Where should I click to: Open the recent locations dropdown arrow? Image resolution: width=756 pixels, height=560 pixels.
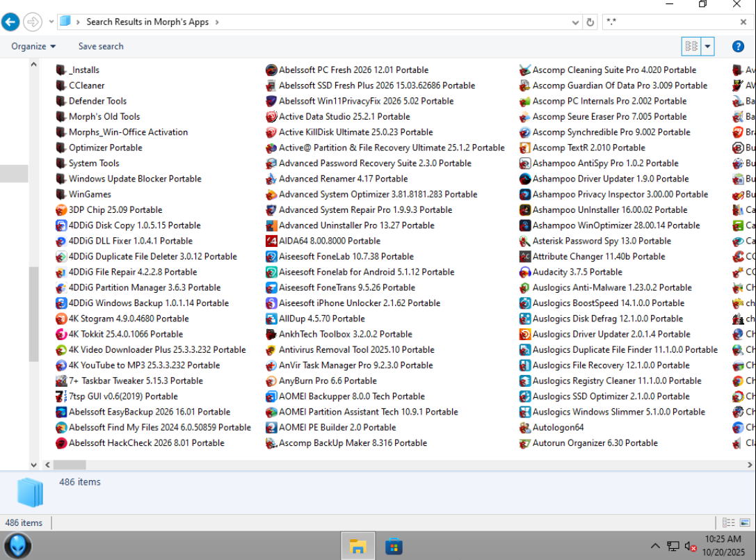pos(51,22)
